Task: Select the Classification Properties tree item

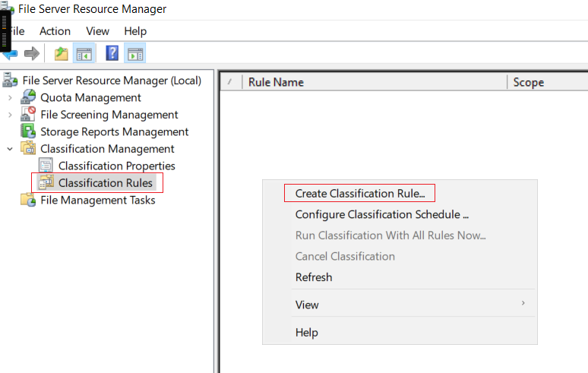Action: [x=117, y=166]
